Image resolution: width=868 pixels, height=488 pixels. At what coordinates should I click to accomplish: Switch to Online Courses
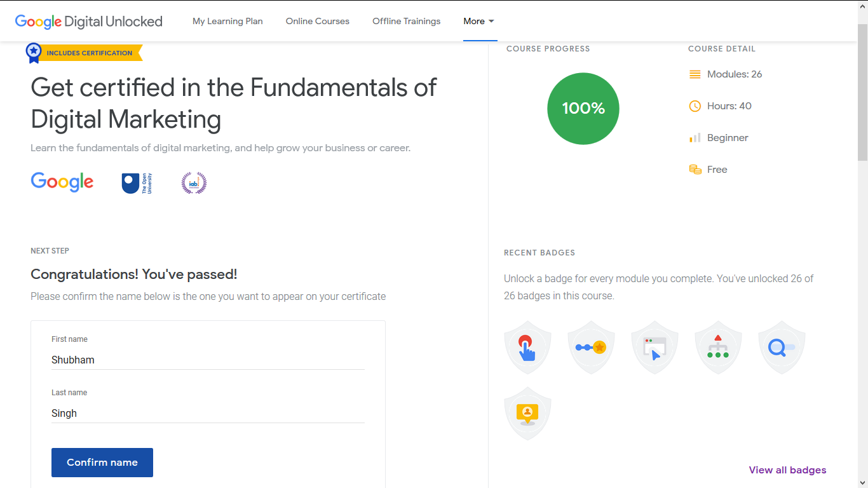[x=317, y=21]
